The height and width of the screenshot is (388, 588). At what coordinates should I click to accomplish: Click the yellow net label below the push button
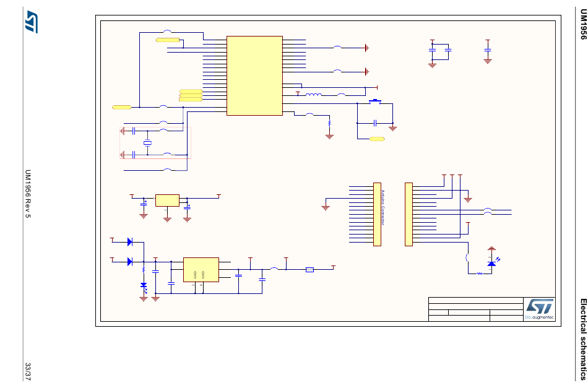pyautogui.click(x=377, y=139)
